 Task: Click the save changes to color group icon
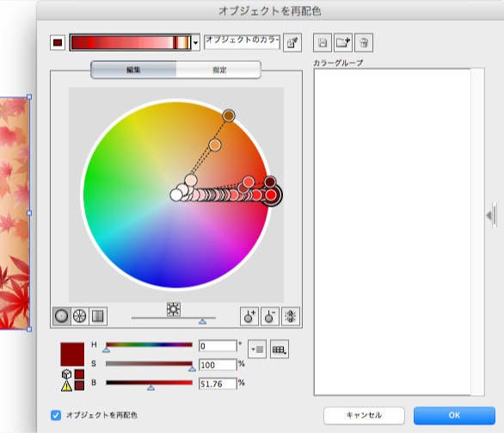(323, 42)
